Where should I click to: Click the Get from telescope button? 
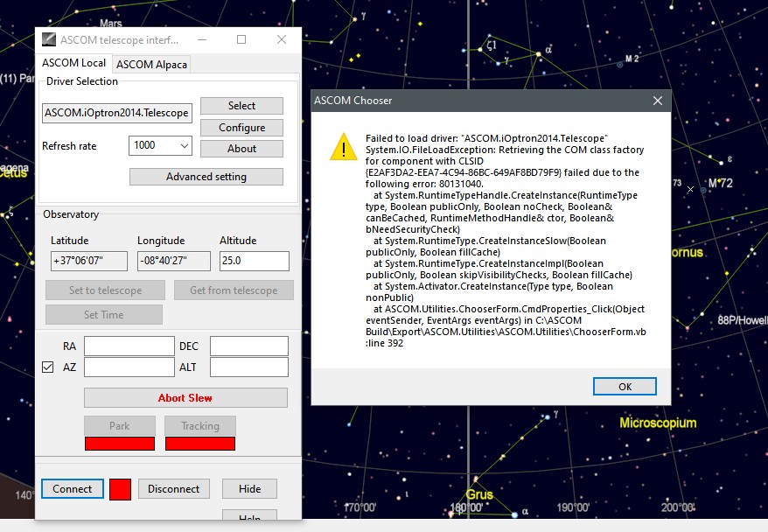pos(234,290)
